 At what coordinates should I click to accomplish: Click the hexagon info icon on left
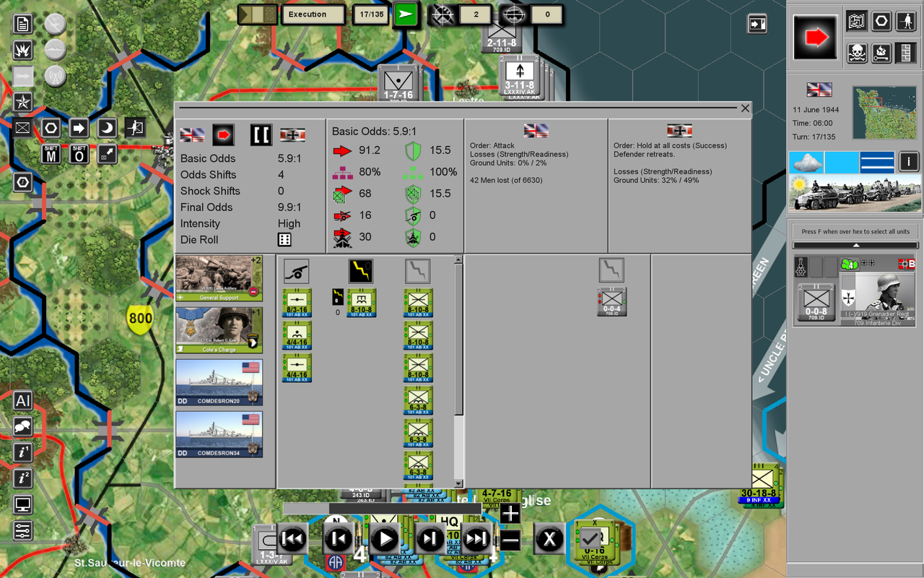click(23, 182)
